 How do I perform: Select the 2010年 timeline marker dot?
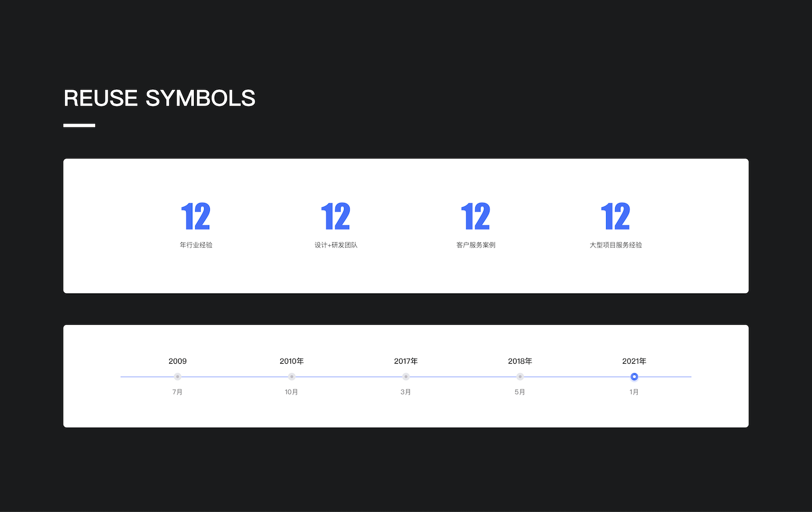click(x=292, y=377)
